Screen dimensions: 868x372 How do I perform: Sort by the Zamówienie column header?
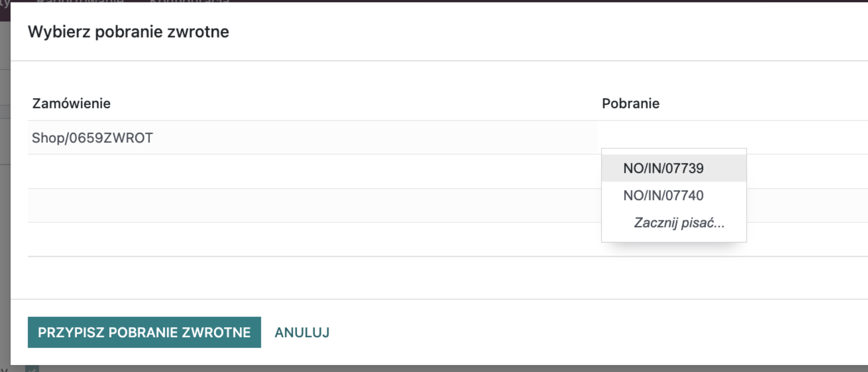[x=71, y=103]
